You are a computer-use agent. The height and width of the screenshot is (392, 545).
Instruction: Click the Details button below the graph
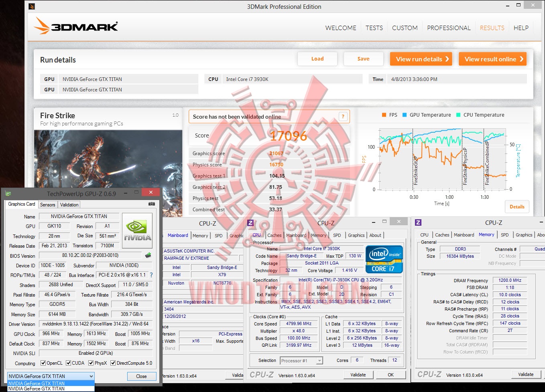(517, 207)
